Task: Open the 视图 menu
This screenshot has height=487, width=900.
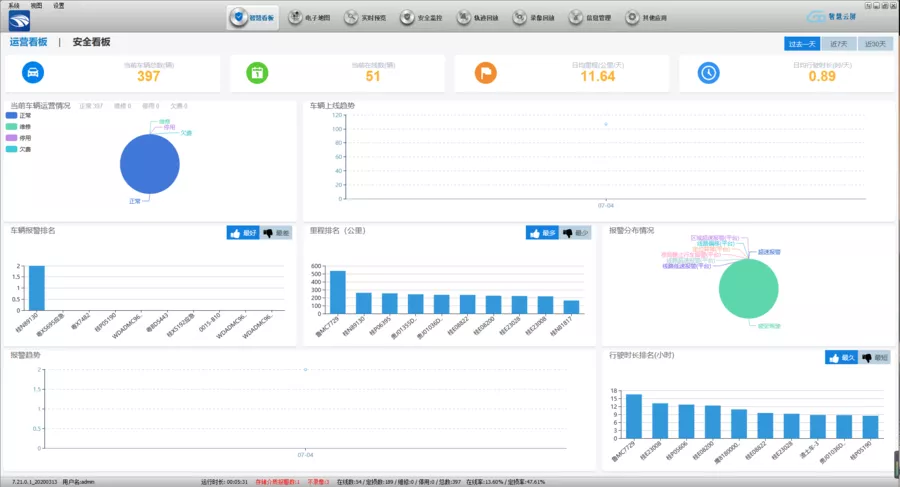Action: pos(36,5)
